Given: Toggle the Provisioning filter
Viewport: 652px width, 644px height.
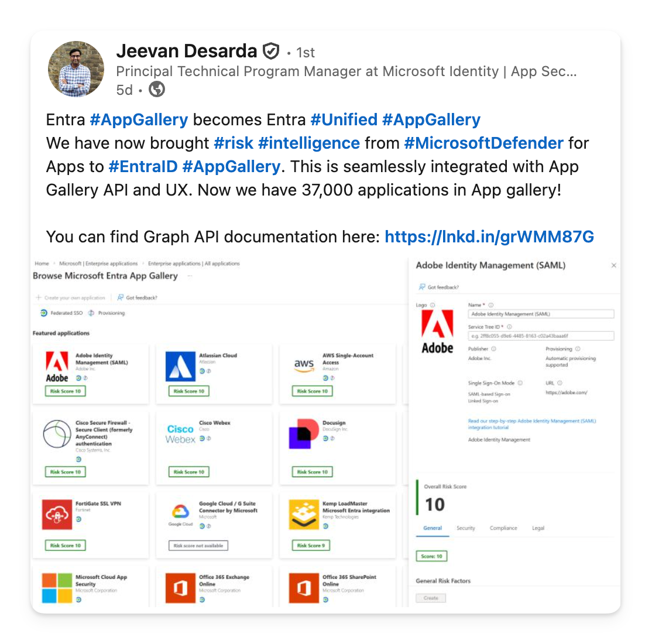Looking at the screenshot, I should click(x=107, y=313).
